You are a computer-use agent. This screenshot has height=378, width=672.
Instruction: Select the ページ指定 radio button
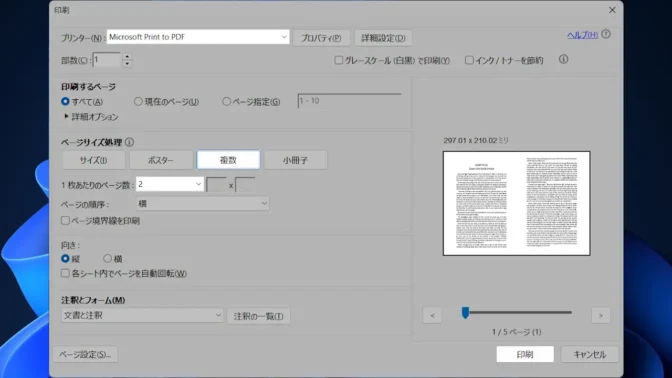coord(226,102)
